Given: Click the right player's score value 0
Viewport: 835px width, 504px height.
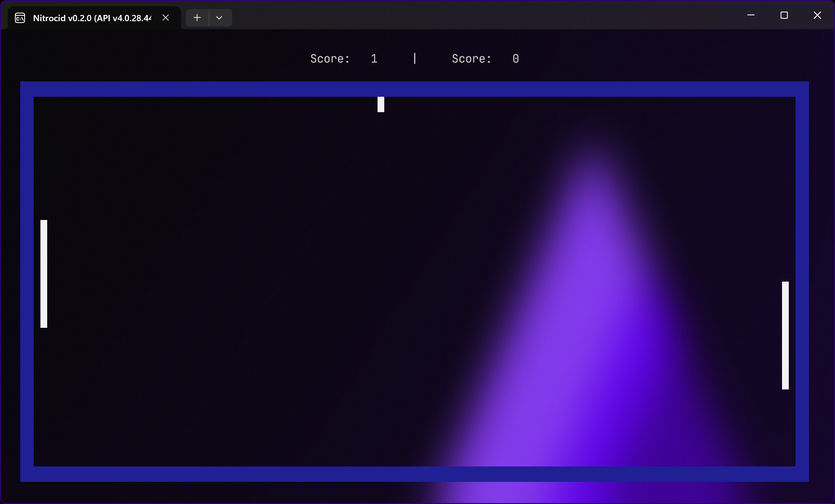Looking at the screenshot, I should tap(516, 59).
